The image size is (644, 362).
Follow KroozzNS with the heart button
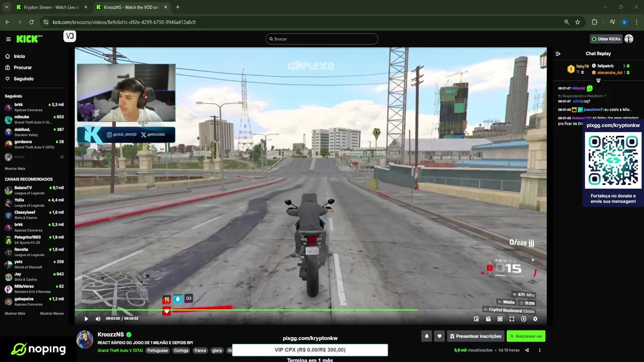[x=439, y=336]
